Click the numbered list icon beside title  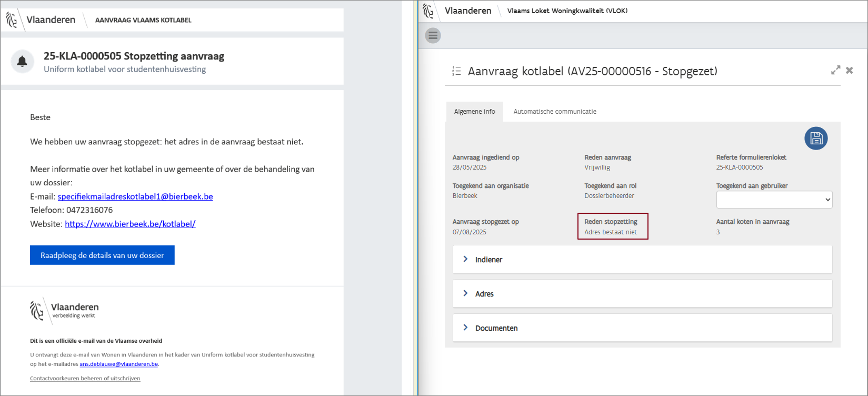click(456, 71)
